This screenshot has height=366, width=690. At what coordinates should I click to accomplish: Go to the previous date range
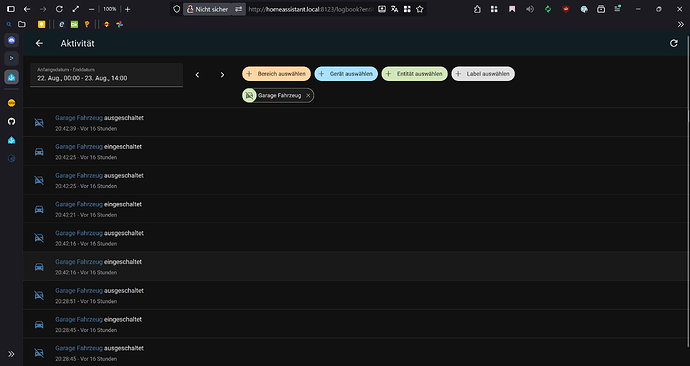[198, 75]
